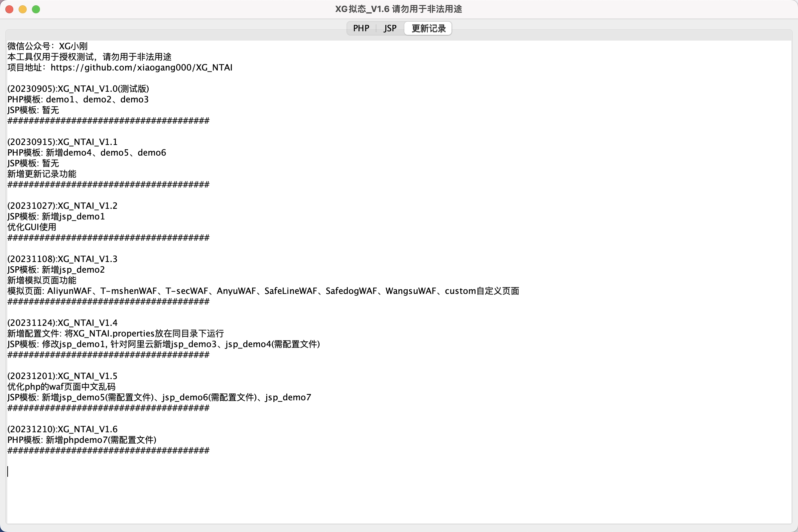Click the V1.2 version heading line
Viewport: 798px width, 532px height.
(63, 205)
